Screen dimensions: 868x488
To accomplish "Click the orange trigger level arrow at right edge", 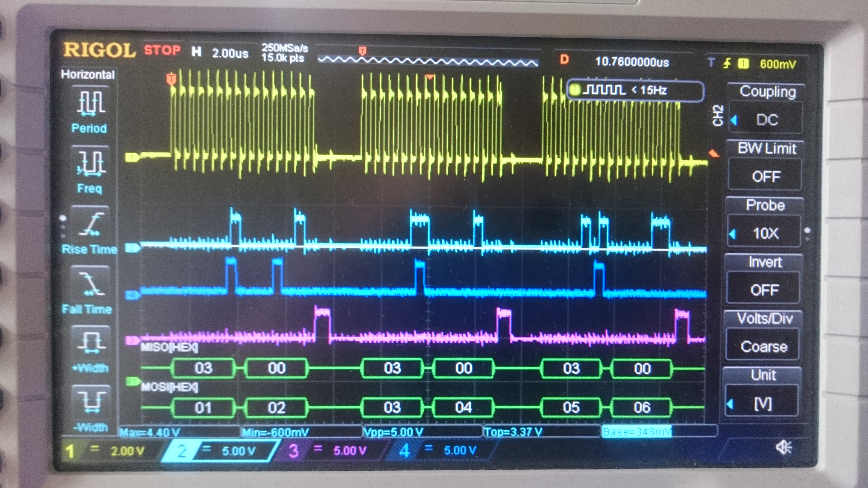I will click(x=713, y=154).
